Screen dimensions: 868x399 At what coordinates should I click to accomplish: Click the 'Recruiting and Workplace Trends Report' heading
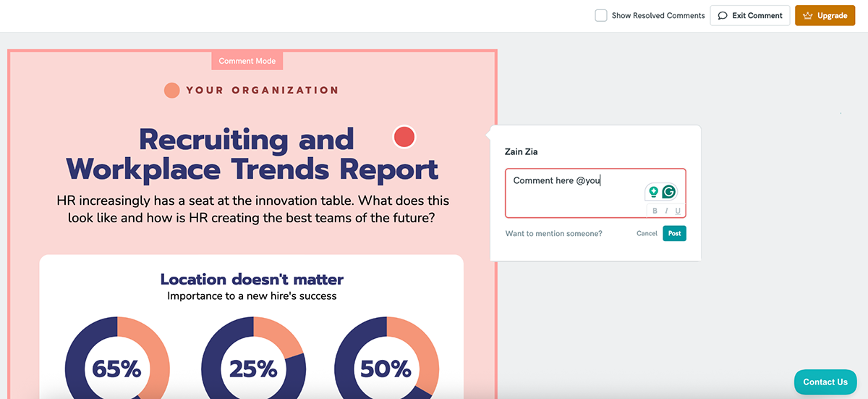(x=252, y=154)
